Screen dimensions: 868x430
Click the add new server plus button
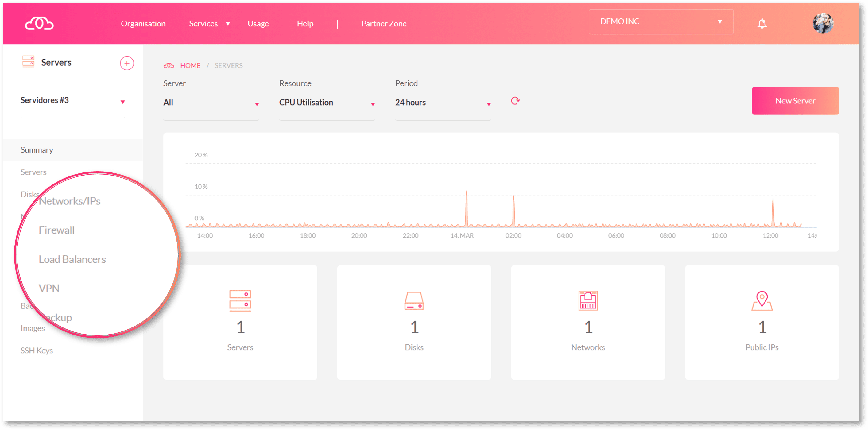coord(127,63)
